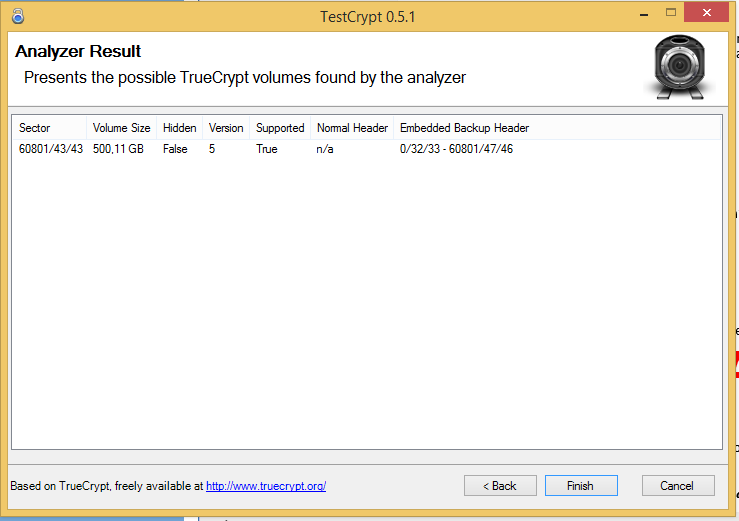739x521 pixels.
Task: Click the Version column header
Action: click(226, 128)
